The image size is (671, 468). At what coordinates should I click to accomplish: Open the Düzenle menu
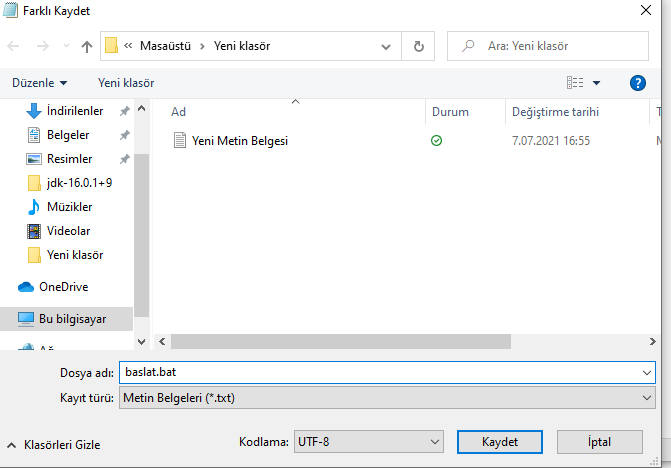pyautogui.click(x=40, y=83)
